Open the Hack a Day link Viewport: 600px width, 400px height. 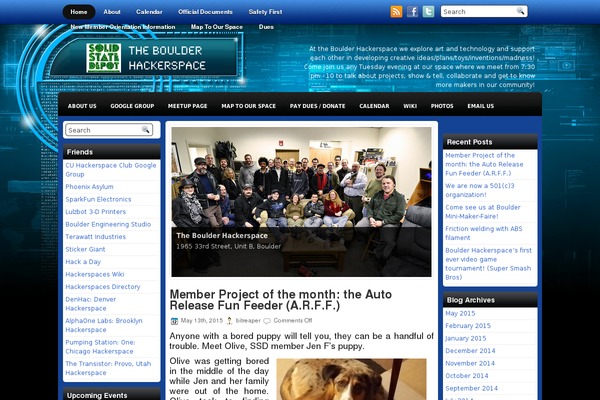83,262
